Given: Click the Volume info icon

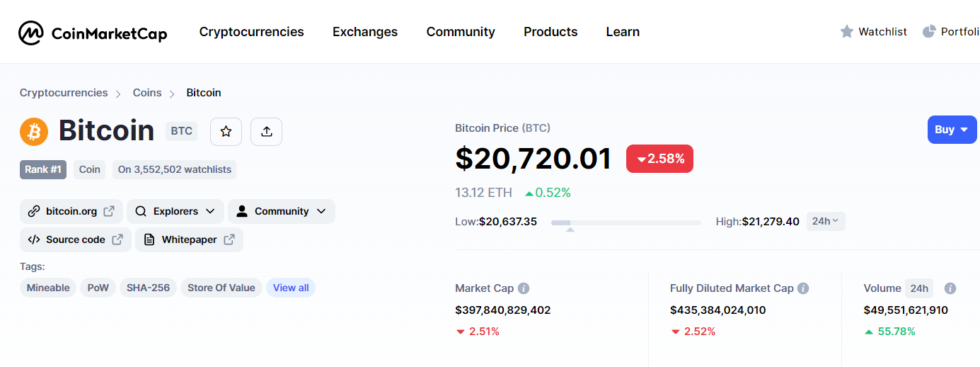Looking at the screenshot, I should point(950,288).
